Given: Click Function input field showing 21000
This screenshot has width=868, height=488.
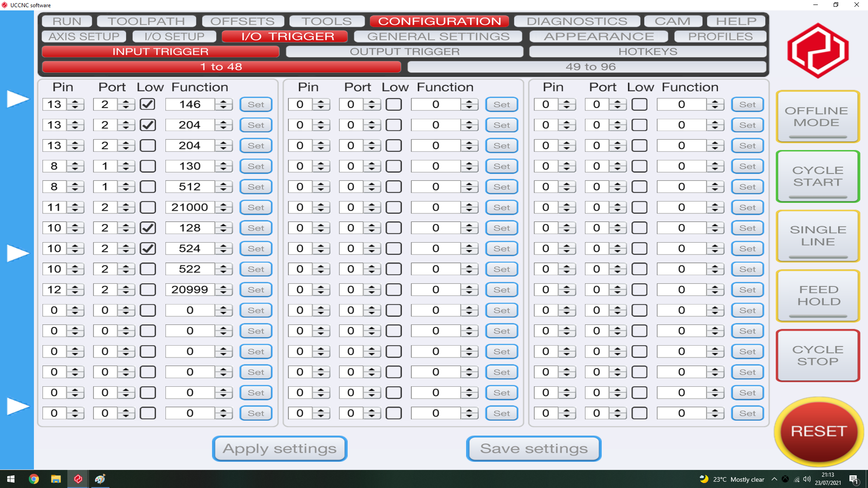Looking at the screenshot, I should click(190, 207).
